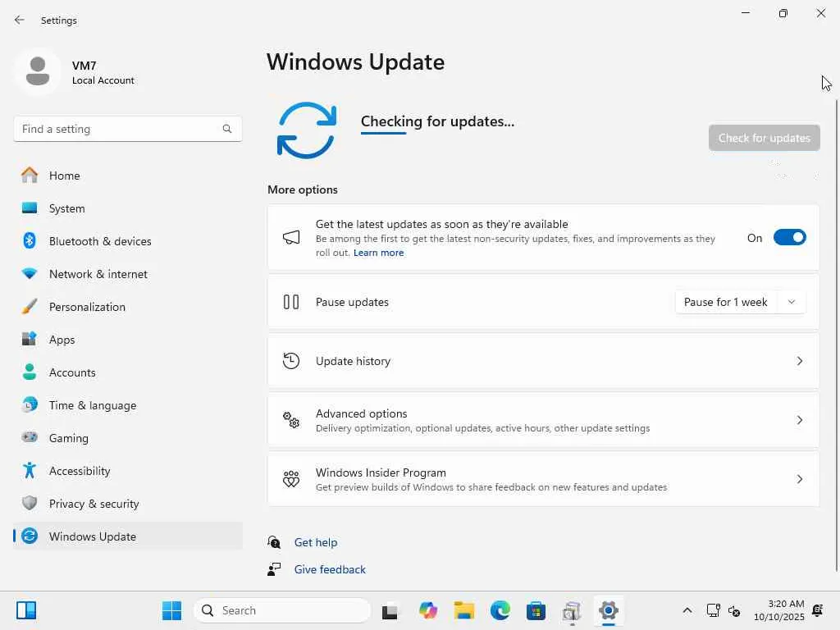Open Accessibility settings page

point(127,471)
